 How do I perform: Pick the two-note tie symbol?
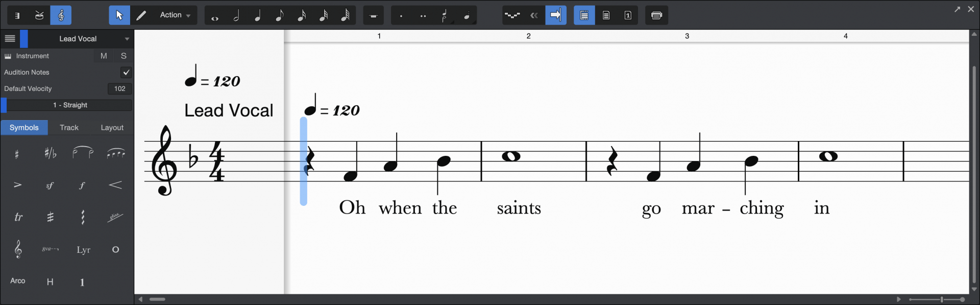(x=83, y=153)
